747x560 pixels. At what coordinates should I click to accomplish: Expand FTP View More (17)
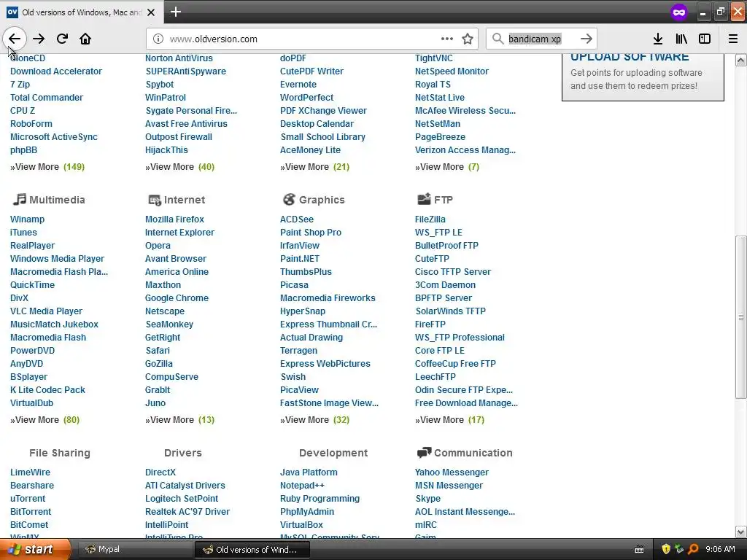coord(449,419)
